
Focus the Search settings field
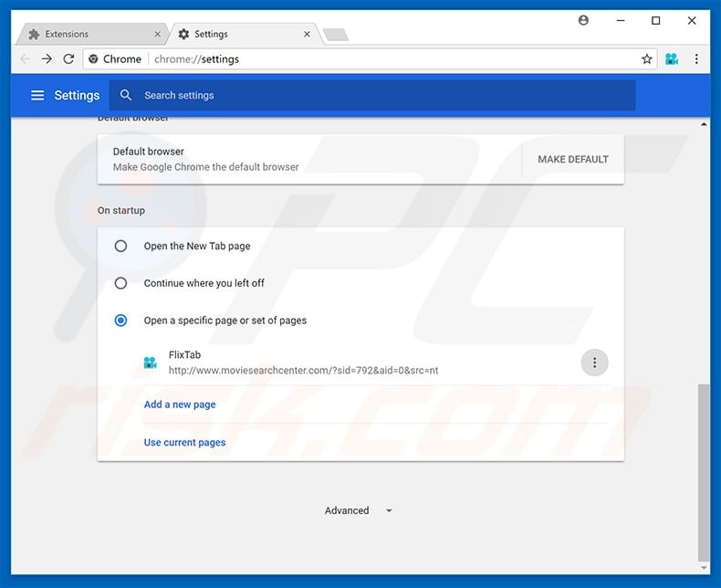point(372,95)
